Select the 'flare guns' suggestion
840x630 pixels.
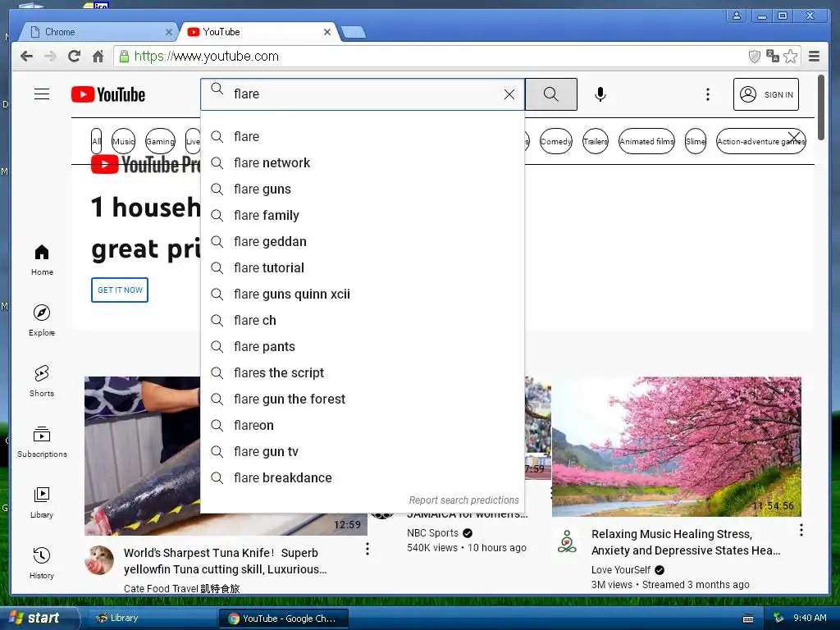362,189
